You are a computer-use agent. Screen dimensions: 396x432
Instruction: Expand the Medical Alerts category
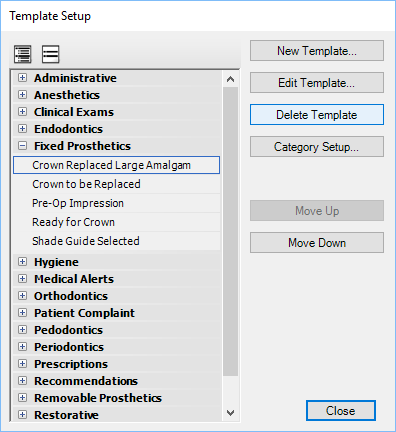click(22, 279)
